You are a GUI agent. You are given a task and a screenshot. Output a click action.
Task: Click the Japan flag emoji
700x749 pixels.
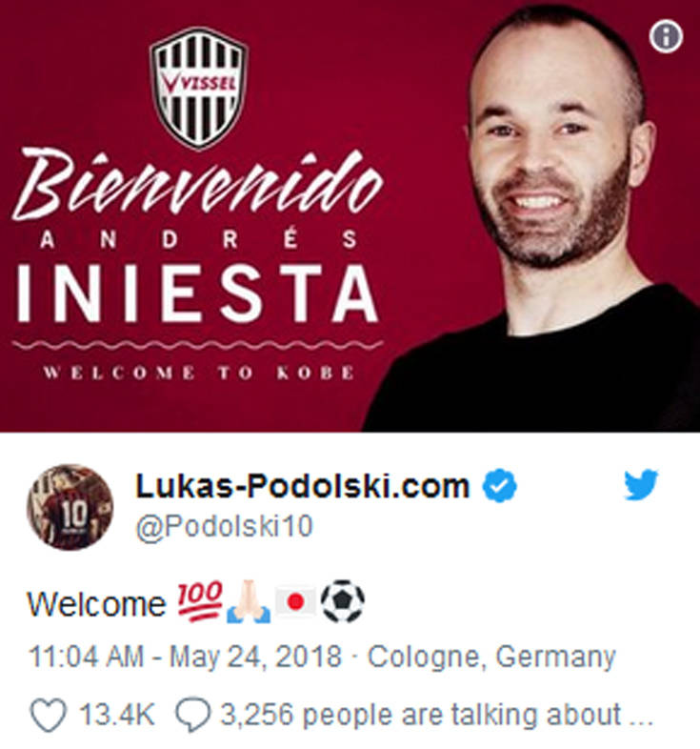[296, 602]
